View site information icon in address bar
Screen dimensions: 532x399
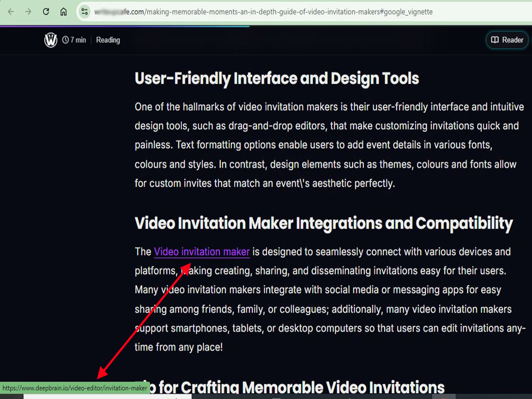pos(85,12)
